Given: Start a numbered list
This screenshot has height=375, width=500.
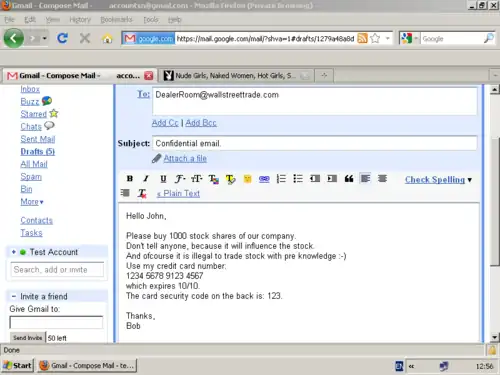Looking at the screenshot, I should (281, 179).
